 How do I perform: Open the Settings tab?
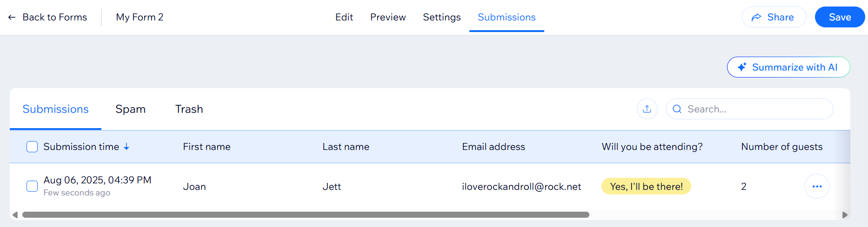click(441, 17)
